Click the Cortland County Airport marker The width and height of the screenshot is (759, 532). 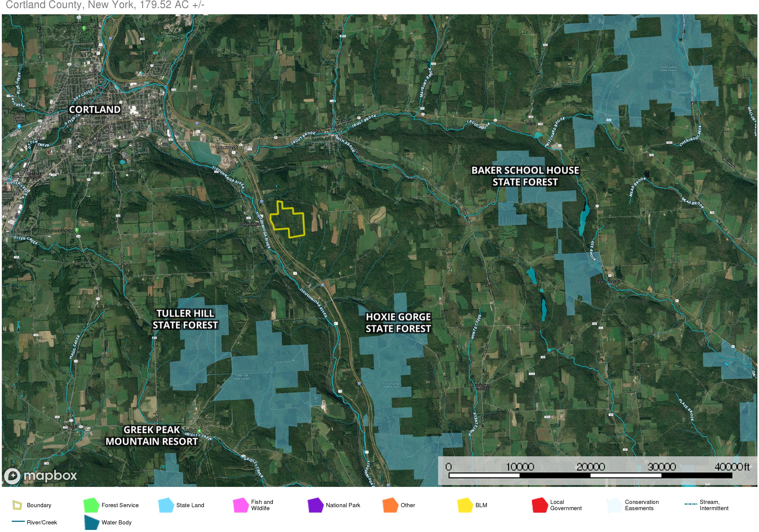[x=19, y=126]
